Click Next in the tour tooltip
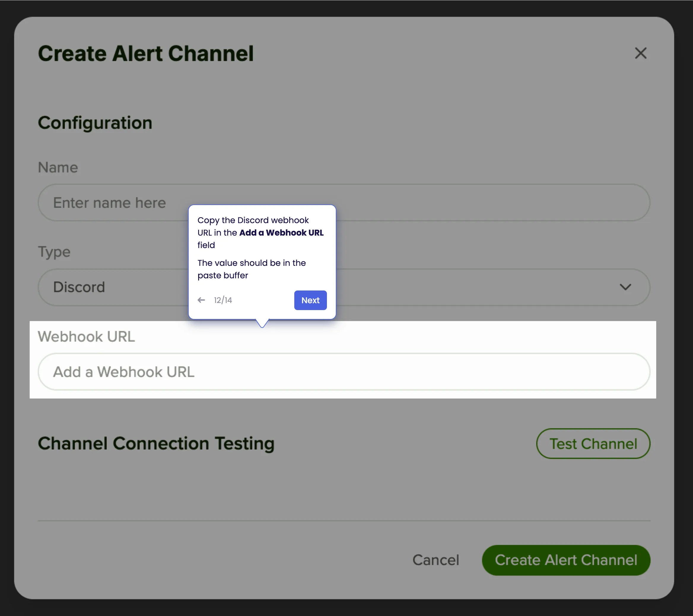The height and width of the screenshot is (616, 693). [310, 300]
